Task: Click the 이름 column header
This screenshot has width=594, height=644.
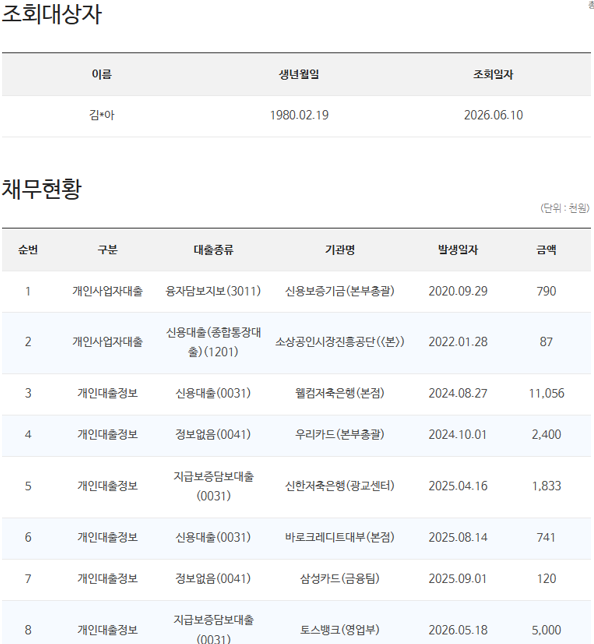Action: [101, 74]
